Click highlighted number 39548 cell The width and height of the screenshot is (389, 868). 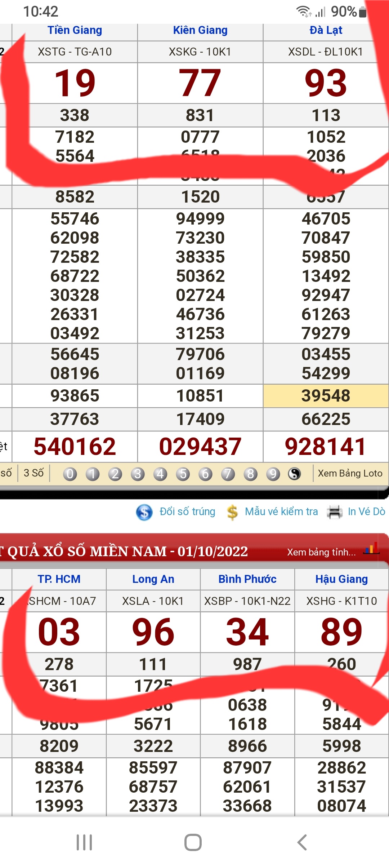[x=326, y=396]
